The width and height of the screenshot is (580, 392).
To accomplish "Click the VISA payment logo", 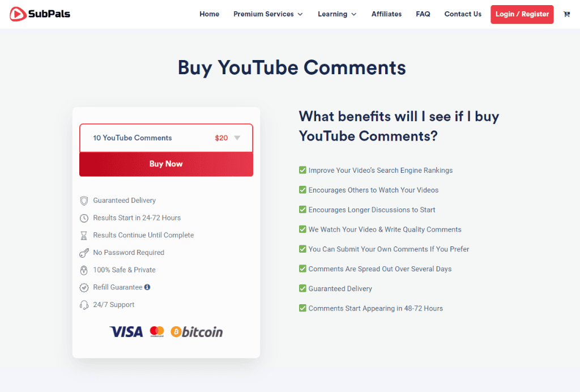I will (126, 332).
